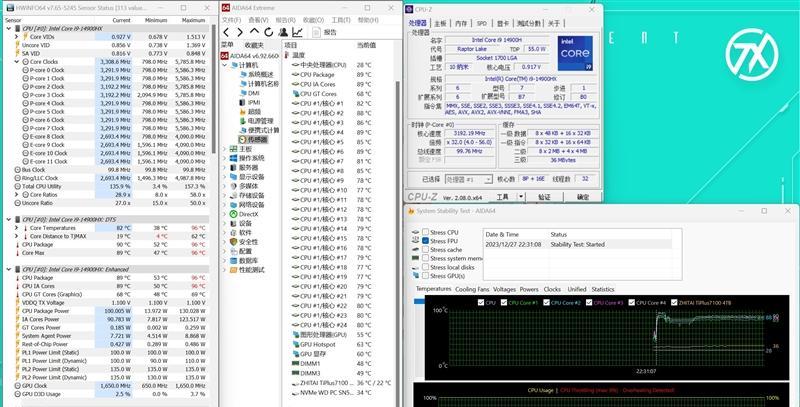
Task: Click the AIDA64 v6.92 root node
Action: 250,56
